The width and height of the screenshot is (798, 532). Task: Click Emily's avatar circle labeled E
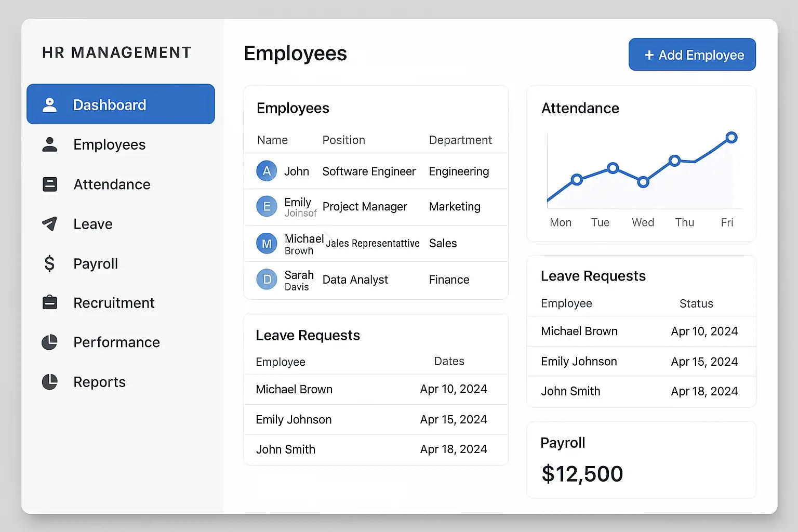[x=267, y=206]
